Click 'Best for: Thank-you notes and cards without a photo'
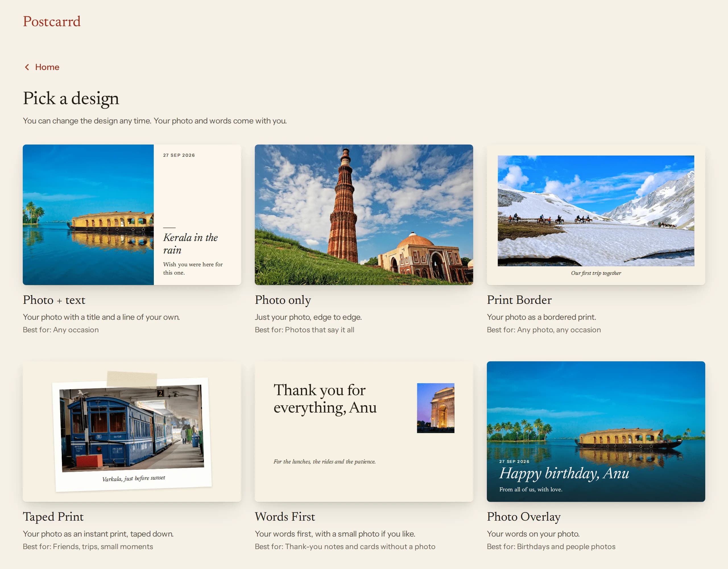Screen dimensions: 728x569 coord(345,546)
